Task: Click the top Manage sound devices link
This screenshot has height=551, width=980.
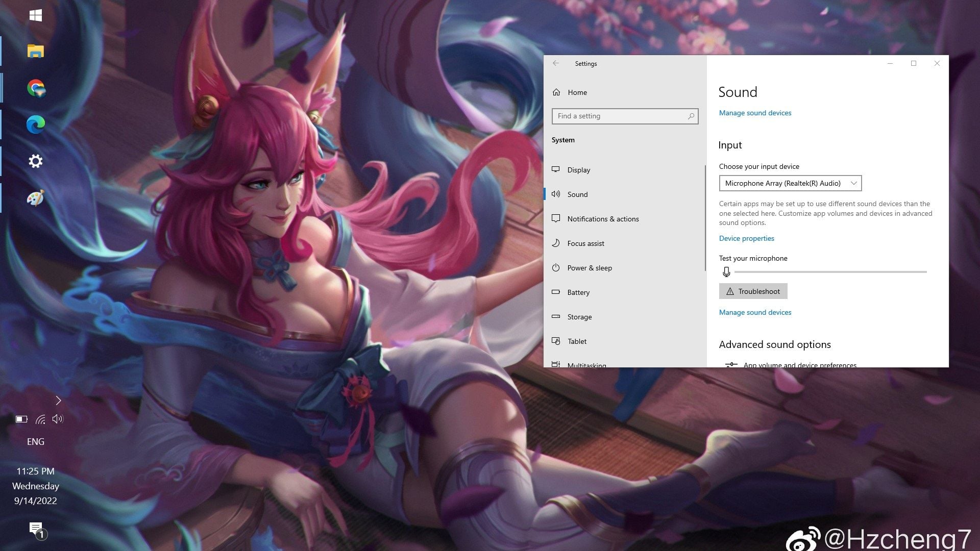Action: coord(755,113)
